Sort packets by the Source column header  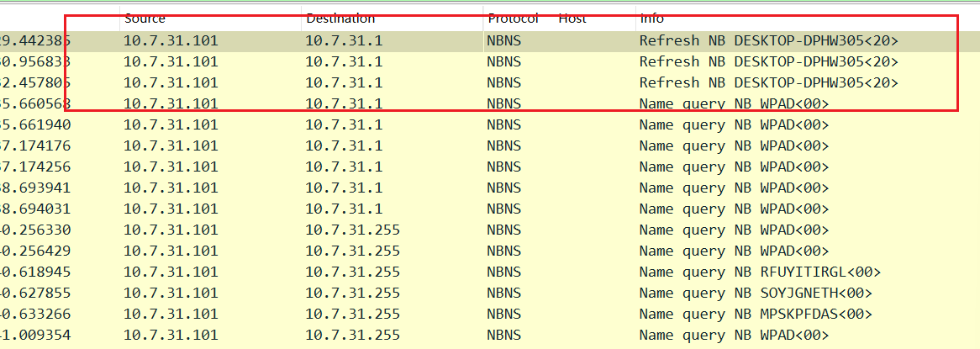pos(145,19)
